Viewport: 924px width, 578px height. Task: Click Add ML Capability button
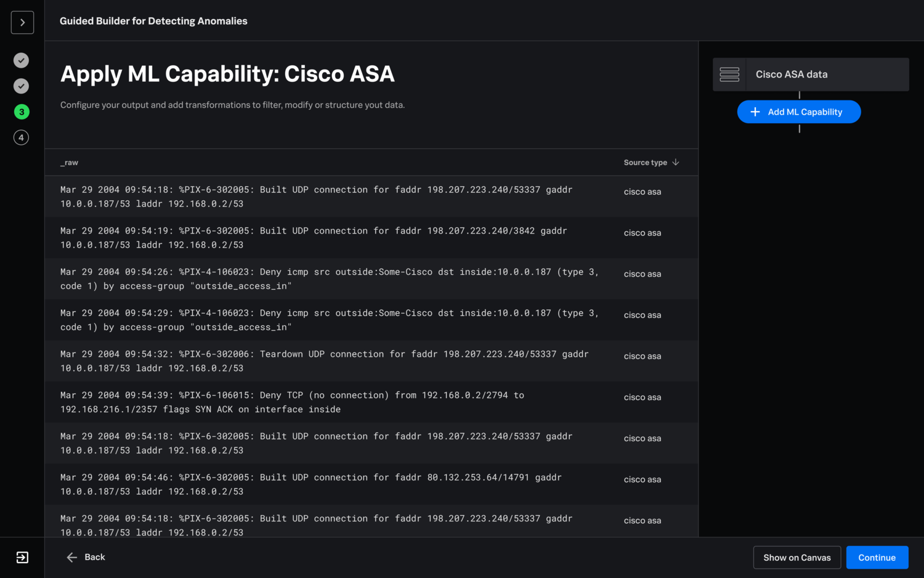point(799,112)
